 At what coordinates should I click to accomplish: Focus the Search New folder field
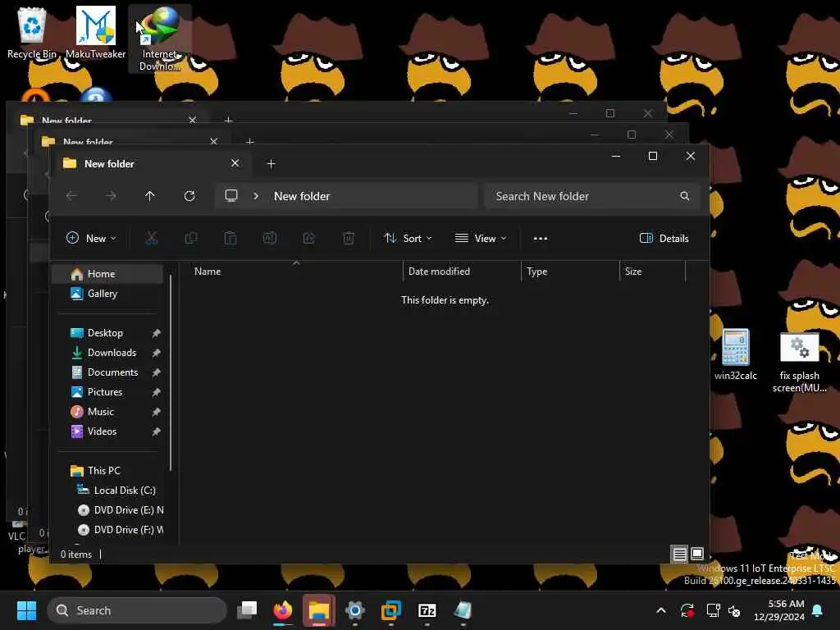click(592, 196)
